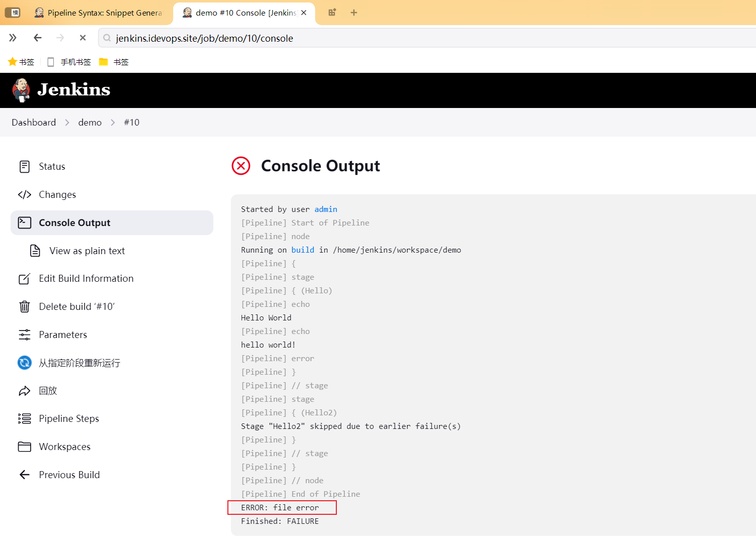756x558 pixels.
Task: Click the View as plain text document icon
Action: 35,251
